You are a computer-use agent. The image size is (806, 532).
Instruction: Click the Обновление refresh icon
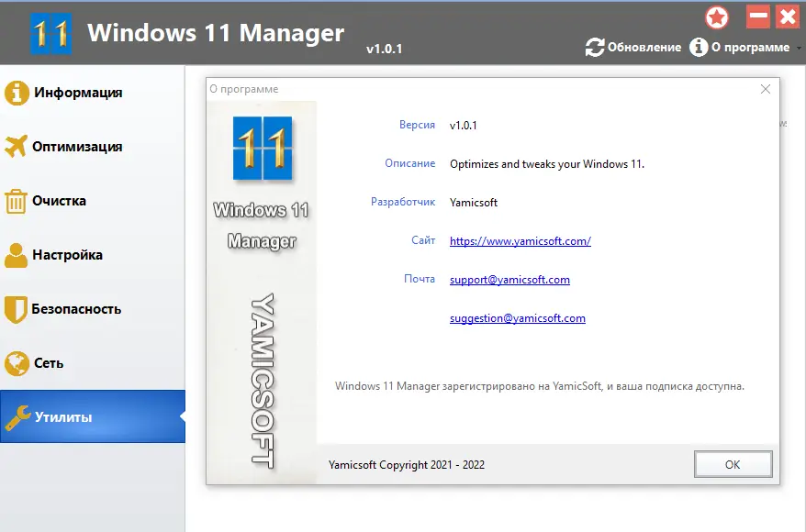(597, 47)
